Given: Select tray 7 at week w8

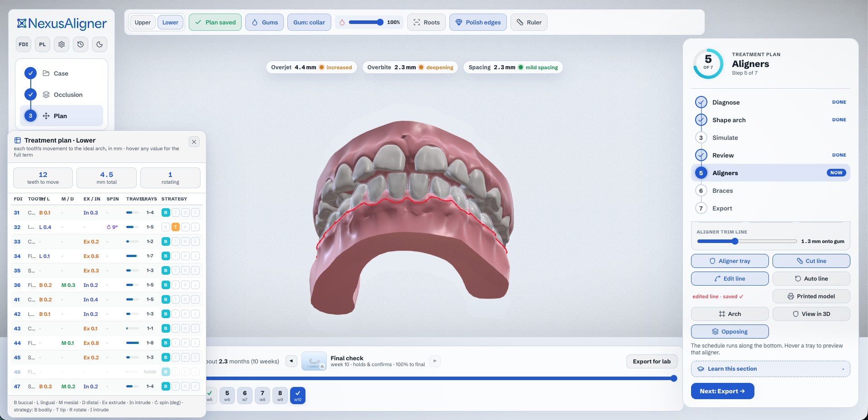Looking at the screenshot, I should point(262,395).
